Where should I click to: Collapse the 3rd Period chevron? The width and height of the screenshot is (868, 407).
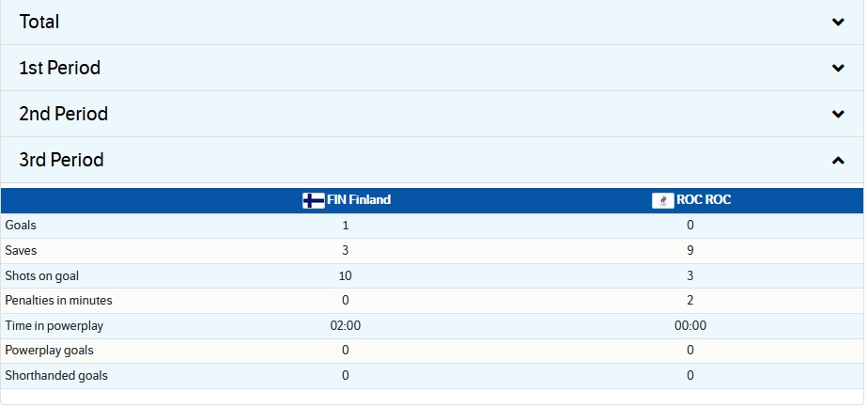(x=838, y=161)
